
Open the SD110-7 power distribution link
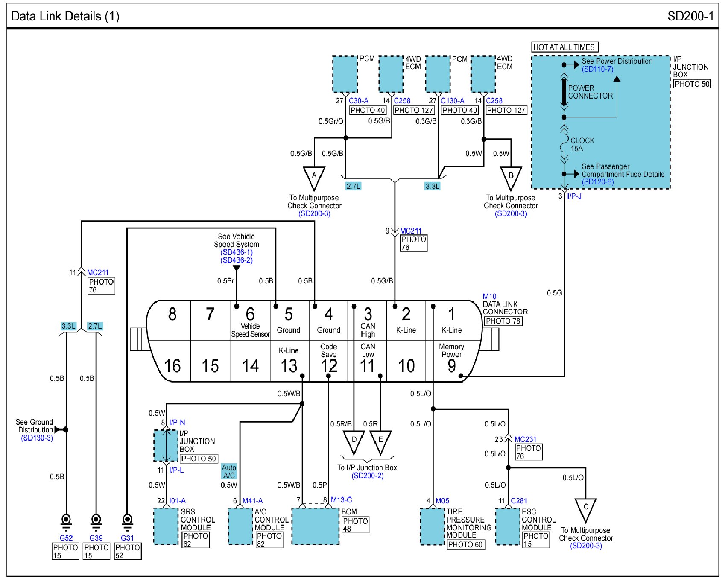click(x=597, y=69)
